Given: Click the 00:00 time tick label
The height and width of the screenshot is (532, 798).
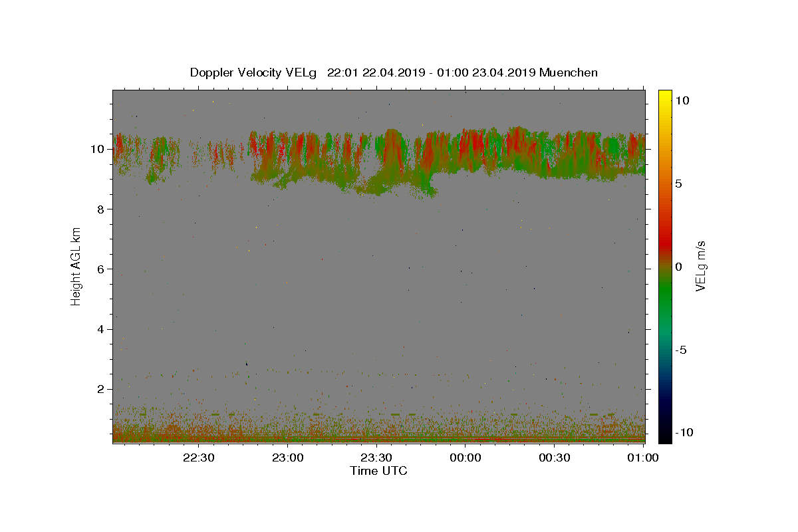Looking at the screenshot, I should 465,458.
